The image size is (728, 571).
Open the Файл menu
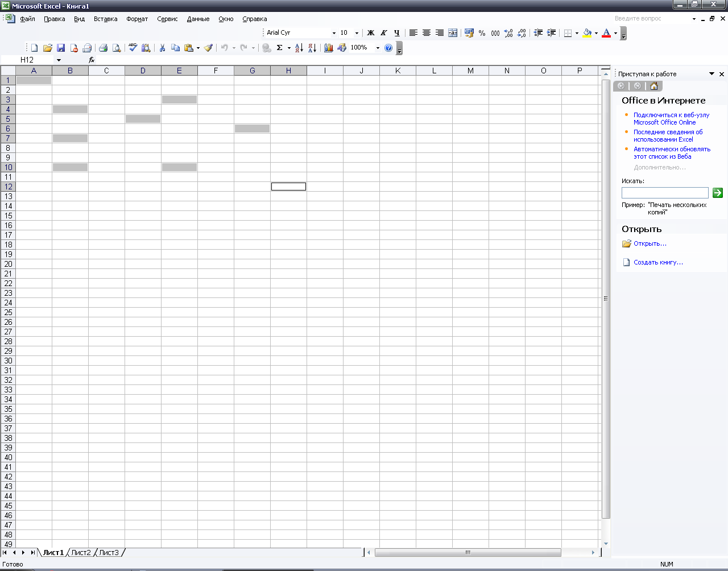(27, 19)
